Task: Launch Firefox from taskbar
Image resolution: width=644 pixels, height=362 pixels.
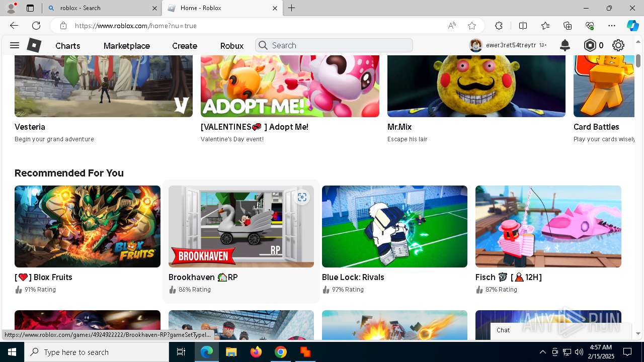Action: [256, 352]
